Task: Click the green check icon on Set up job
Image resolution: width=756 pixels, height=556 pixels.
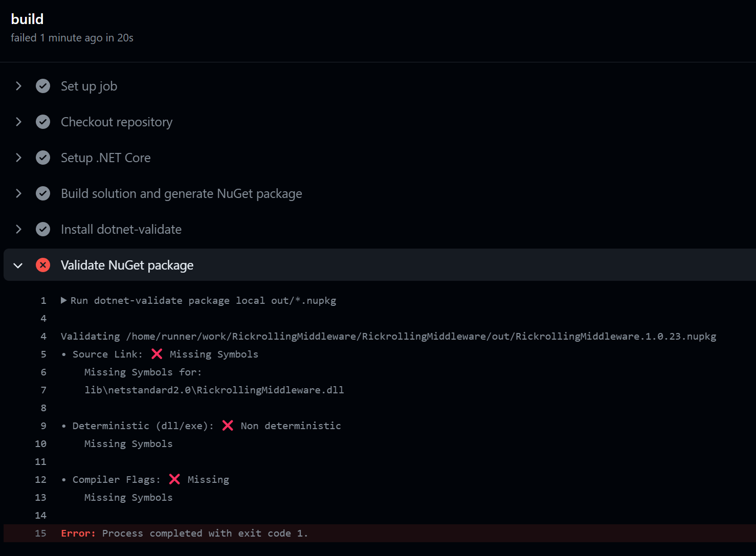Action: point(43,86)
